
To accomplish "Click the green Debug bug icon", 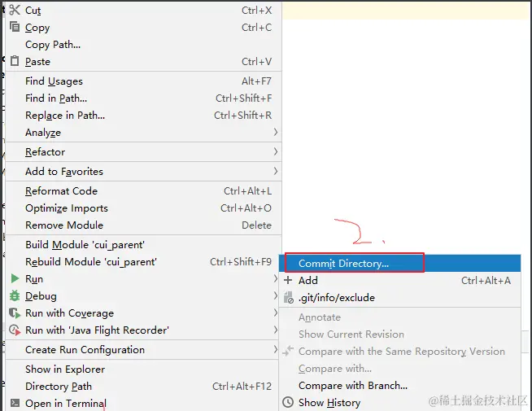I will 15,295.
